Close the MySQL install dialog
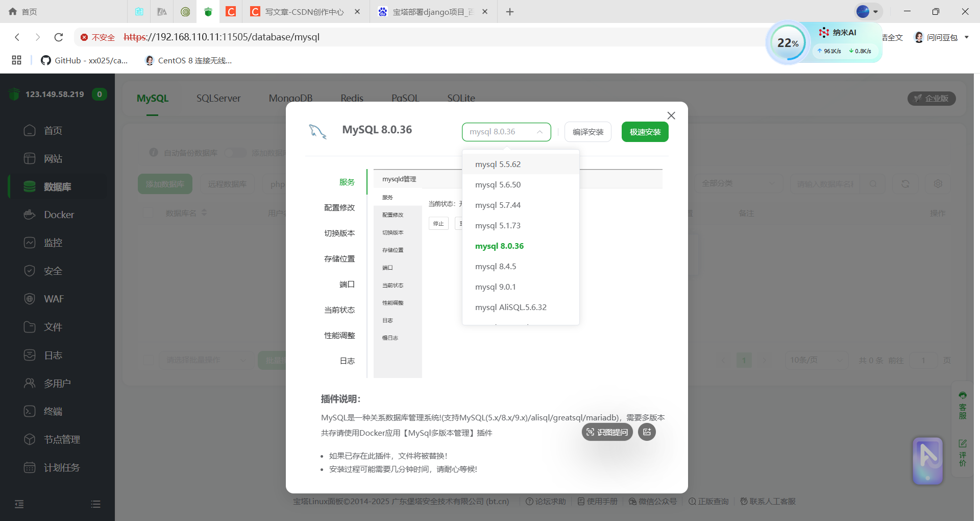This screenshot has height=521, width=980. pos(671,115)
